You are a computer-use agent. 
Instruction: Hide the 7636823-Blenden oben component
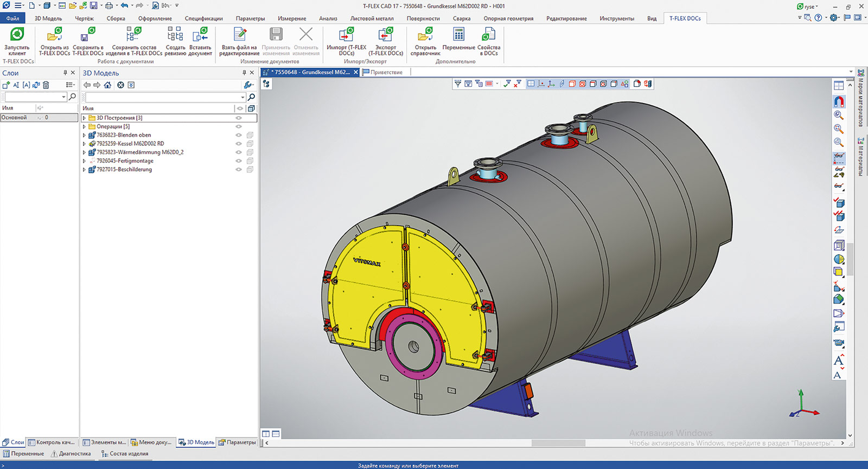238,135
